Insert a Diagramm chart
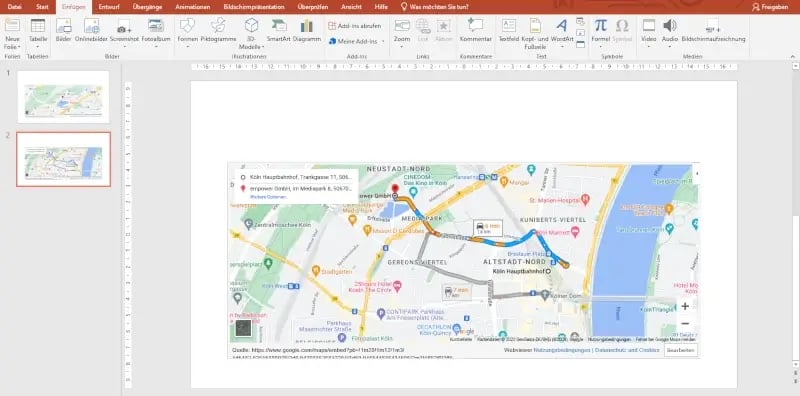The height and width of the screenshot is (396, 800). 307,31
